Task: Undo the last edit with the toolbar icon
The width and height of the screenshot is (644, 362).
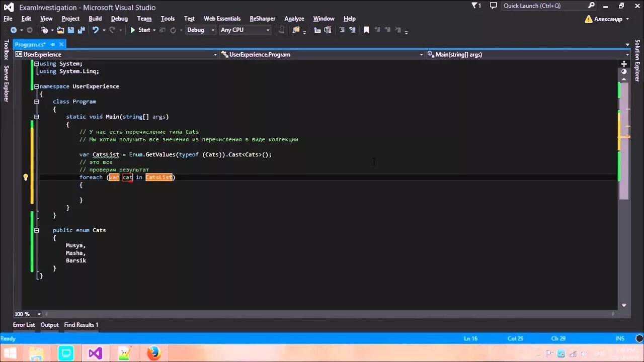Action: [95, 30]
